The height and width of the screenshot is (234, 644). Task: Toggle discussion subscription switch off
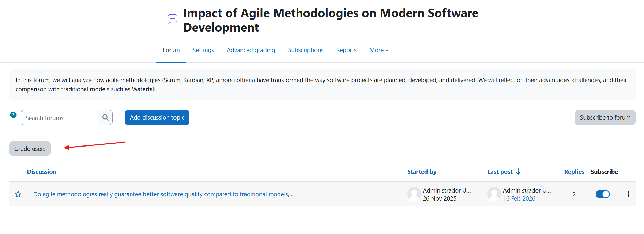coord(603,194)
